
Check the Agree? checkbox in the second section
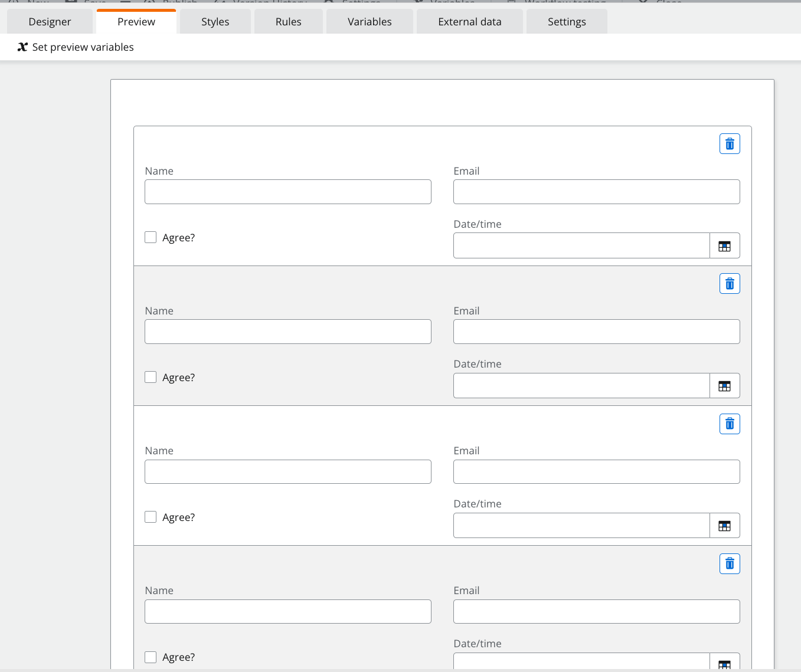tap(151, 377)
